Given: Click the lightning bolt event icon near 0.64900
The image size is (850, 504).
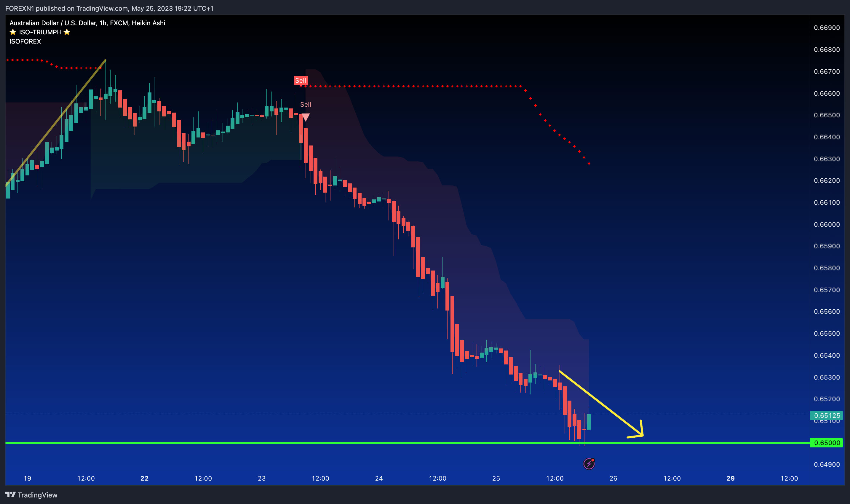Looking at the screenshot, I should click(x=589, y=464).
